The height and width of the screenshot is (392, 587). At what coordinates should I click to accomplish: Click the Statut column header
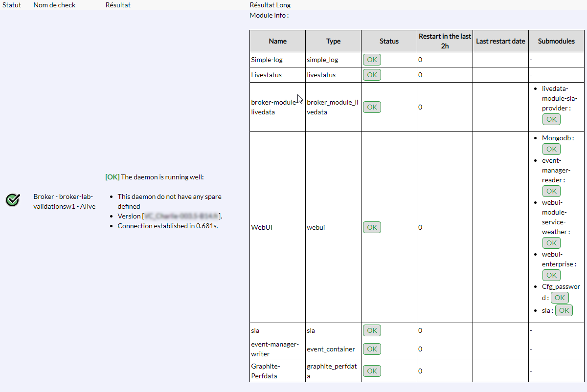12,5
